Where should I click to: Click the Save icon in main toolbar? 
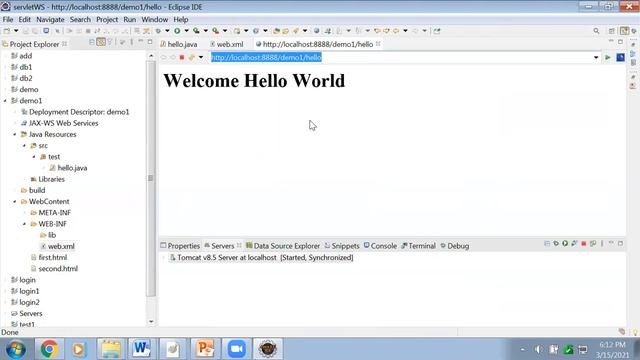click(26, 31)
